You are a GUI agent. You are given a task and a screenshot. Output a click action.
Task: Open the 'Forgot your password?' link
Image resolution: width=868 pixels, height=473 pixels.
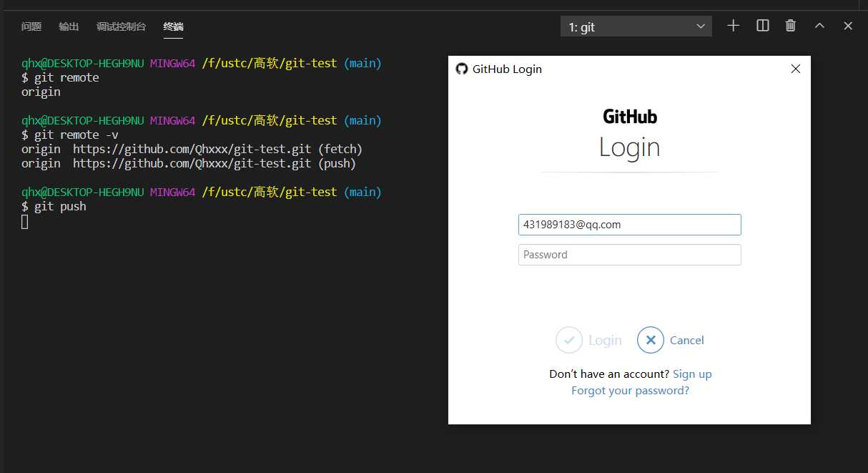(x=630, y=391)
